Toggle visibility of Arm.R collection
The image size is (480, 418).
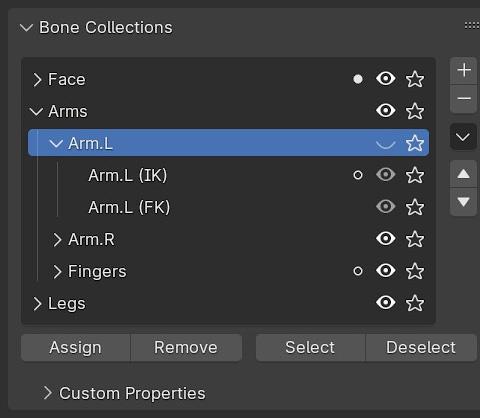point(386,239)
